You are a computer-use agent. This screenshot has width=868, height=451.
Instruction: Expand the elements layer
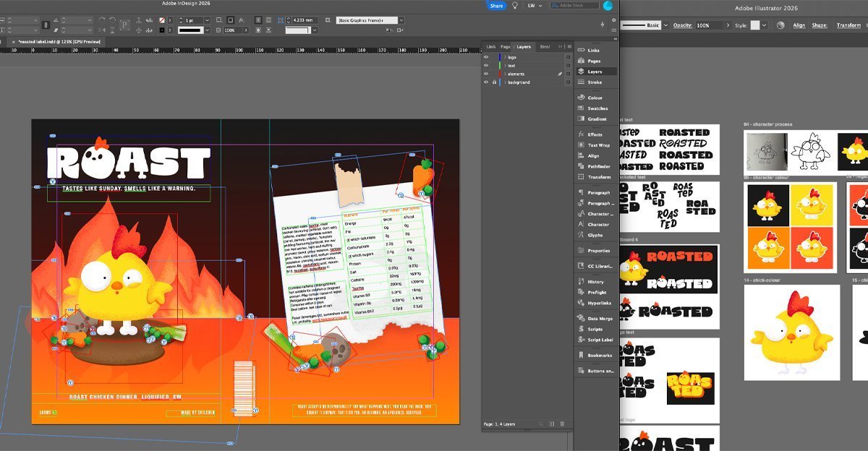[505, 74]
